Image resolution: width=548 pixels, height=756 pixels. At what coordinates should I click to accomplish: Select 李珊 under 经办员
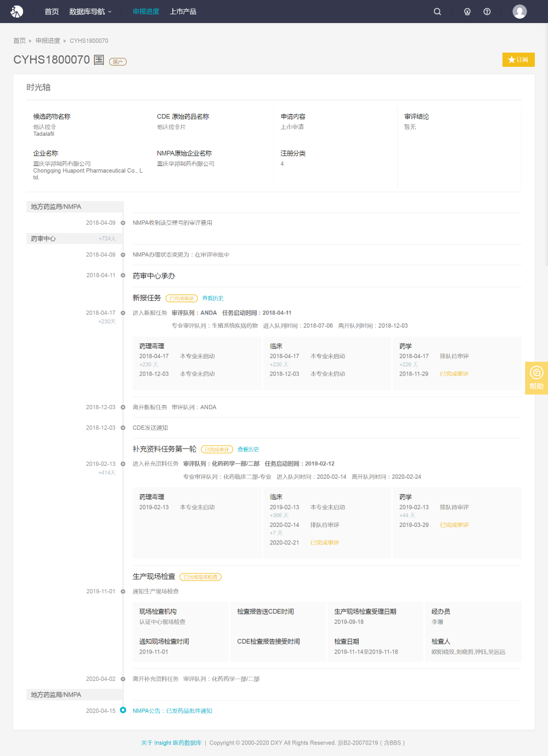437,622
